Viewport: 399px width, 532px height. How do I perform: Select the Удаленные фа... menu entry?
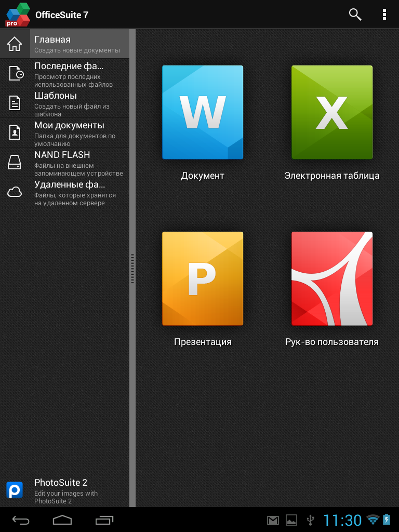(64, 192)
